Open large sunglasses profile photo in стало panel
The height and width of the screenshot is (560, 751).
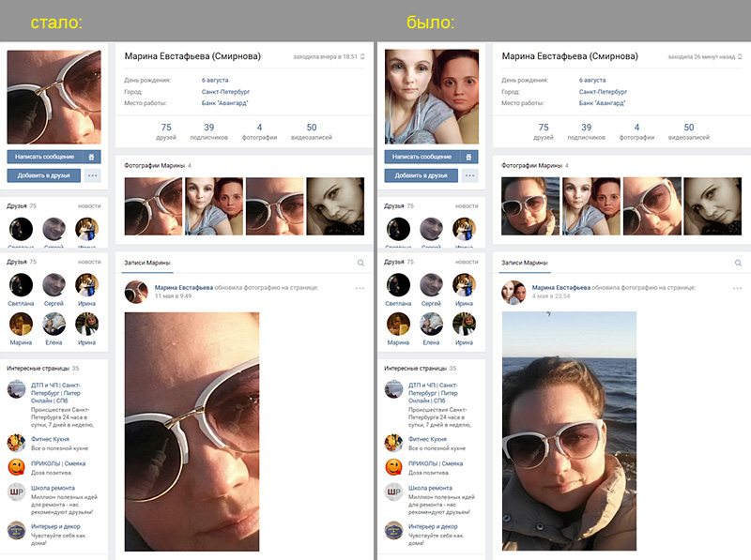[x=54, y=98]
